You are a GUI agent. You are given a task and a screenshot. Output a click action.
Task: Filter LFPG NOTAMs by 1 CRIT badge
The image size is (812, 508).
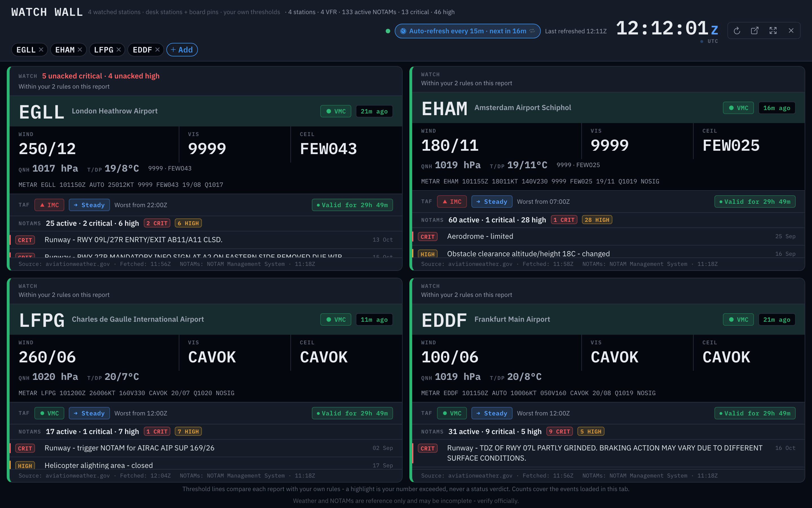click(x=157, y=432)
